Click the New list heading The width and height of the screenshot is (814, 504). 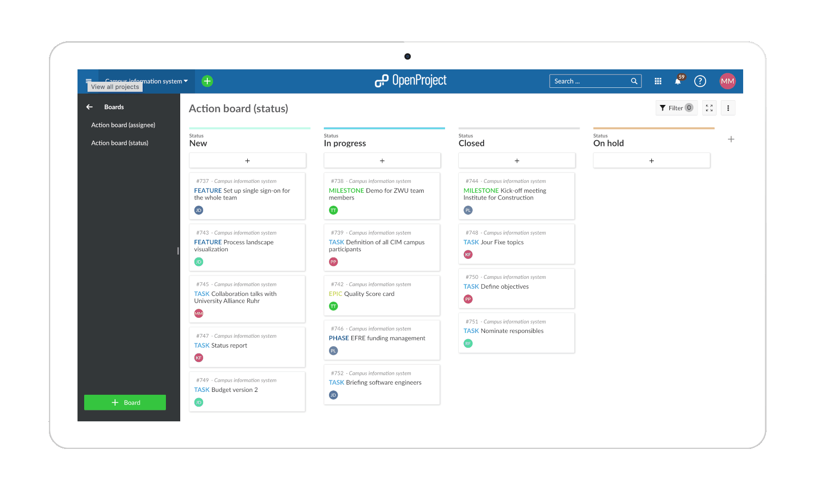[x=198, y=143]
